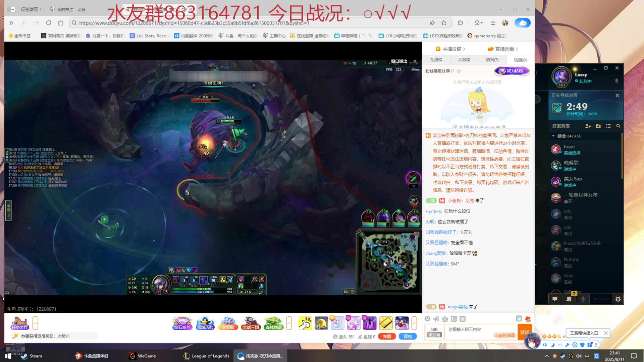
Task: Go to browser home page icon
Action: click(61, 23)
